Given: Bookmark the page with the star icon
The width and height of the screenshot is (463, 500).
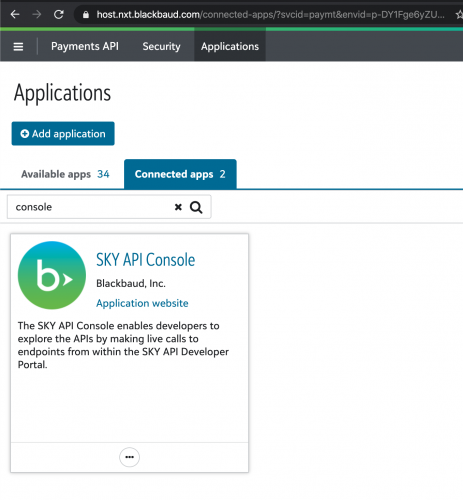Looking at the screenshot, I should (x=459, y=14).
